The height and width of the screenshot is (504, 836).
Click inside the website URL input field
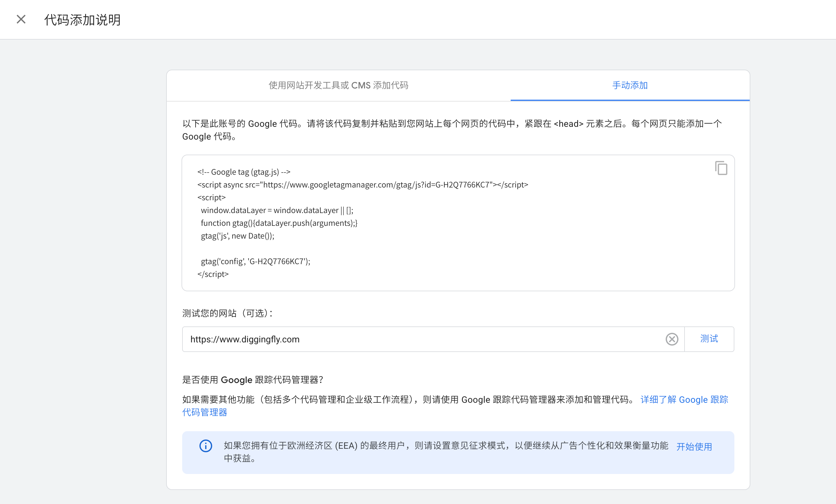[x=407, y=339]
